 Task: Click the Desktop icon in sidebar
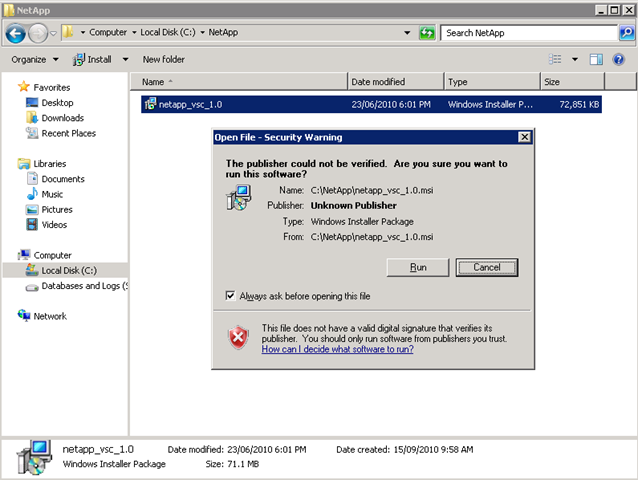tap(32, 103)
